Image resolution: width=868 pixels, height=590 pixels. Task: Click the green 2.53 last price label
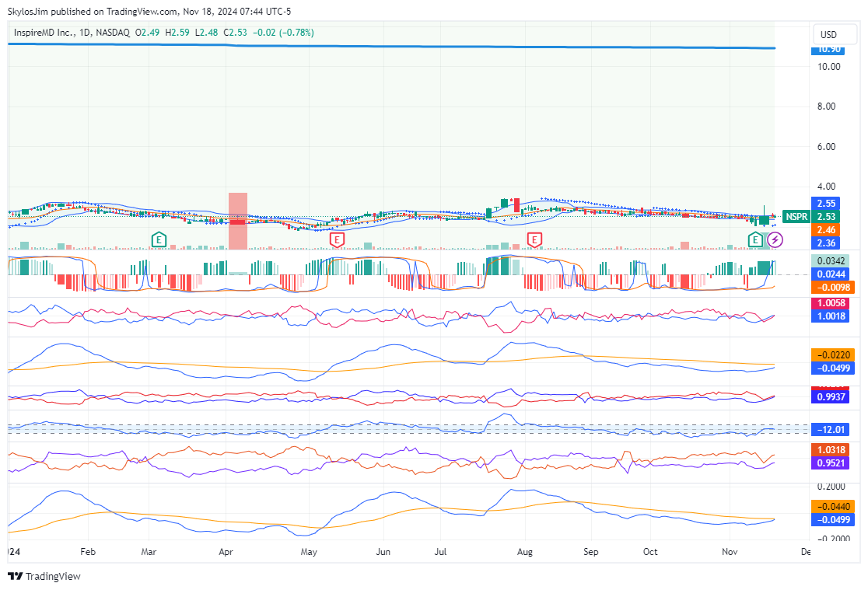tap(826, 216)
